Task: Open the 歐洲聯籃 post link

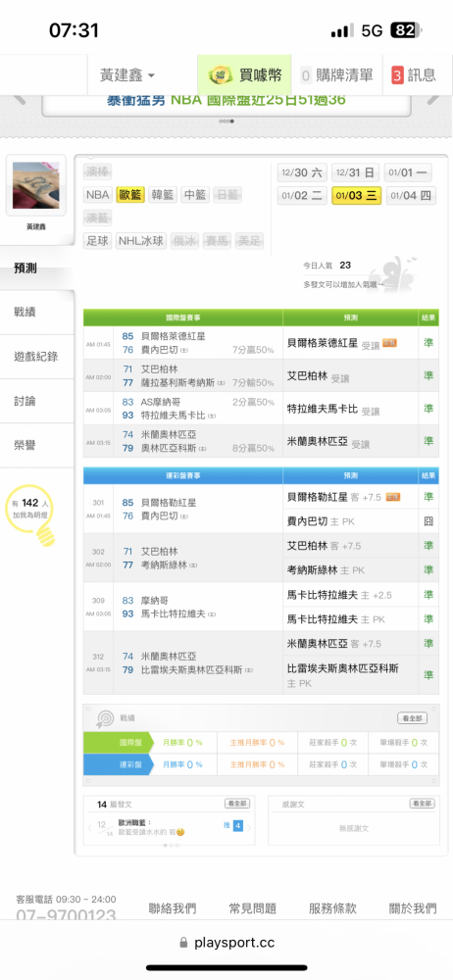Action: point(135,822)
